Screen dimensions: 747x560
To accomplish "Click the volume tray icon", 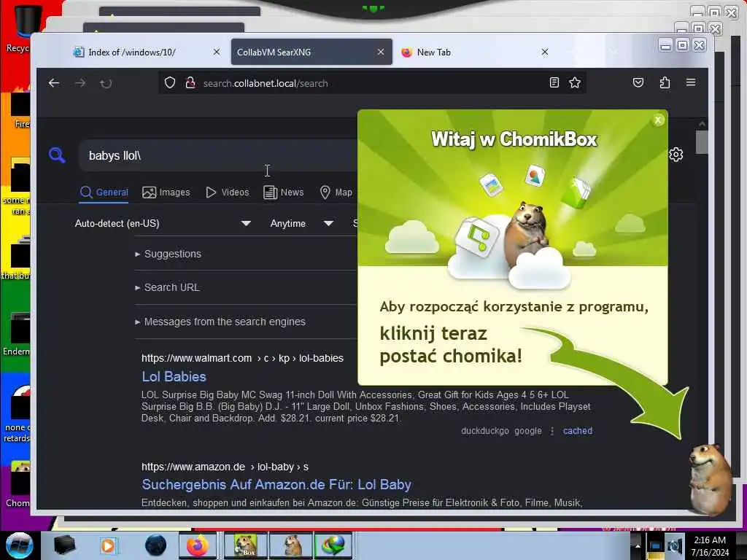I will (x=675, y=546).
